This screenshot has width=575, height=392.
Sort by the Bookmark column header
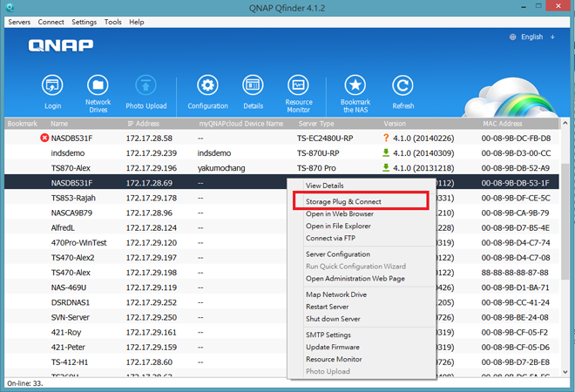23,124
